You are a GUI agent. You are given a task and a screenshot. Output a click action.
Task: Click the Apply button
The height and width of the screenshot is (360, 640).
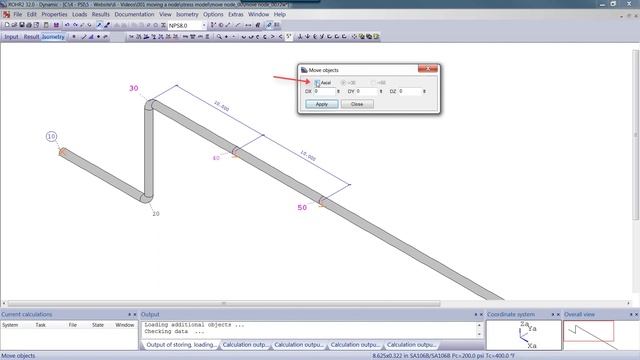tap(322, 104)
